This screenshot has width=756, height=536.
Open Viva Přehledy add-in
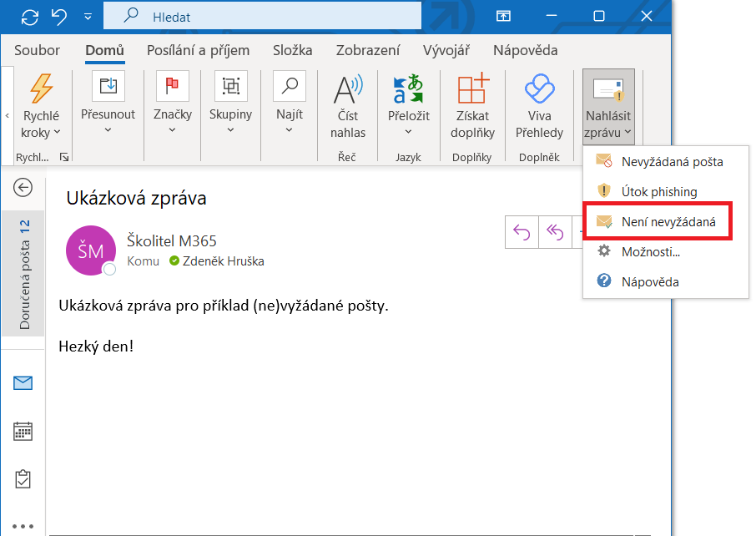click(x=540, y=107)
